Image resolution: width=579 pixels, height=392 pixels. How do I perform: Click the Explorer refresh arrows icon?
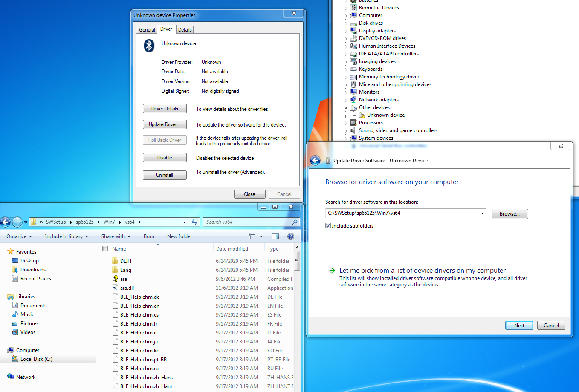pyautogui.click(x=195, y=222)
